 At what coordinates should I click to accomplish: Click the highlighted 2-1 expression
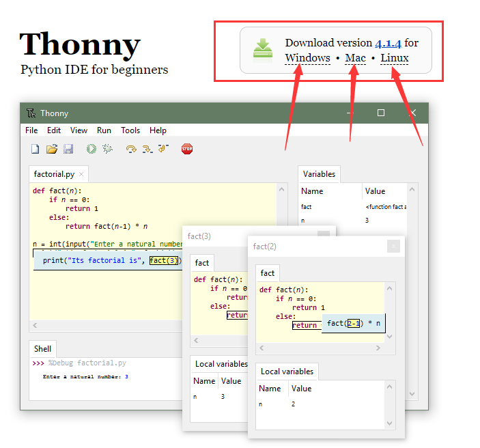(x=354, y=324)
